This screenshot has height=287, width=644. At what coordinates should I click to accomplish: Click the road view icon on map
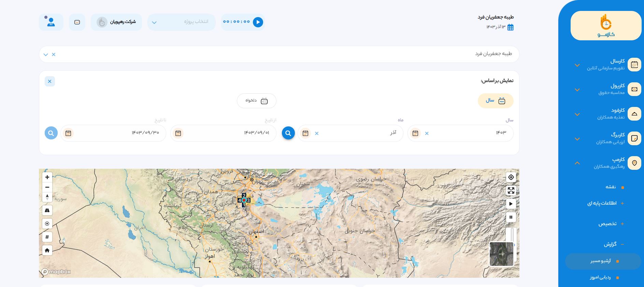point(47,210)
